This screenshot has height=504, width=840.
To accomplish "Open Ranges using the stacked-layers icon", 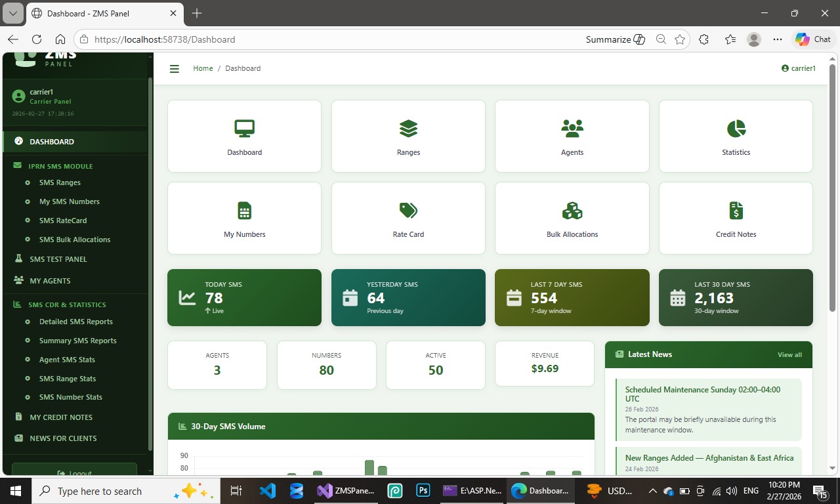I will (408, 128).
